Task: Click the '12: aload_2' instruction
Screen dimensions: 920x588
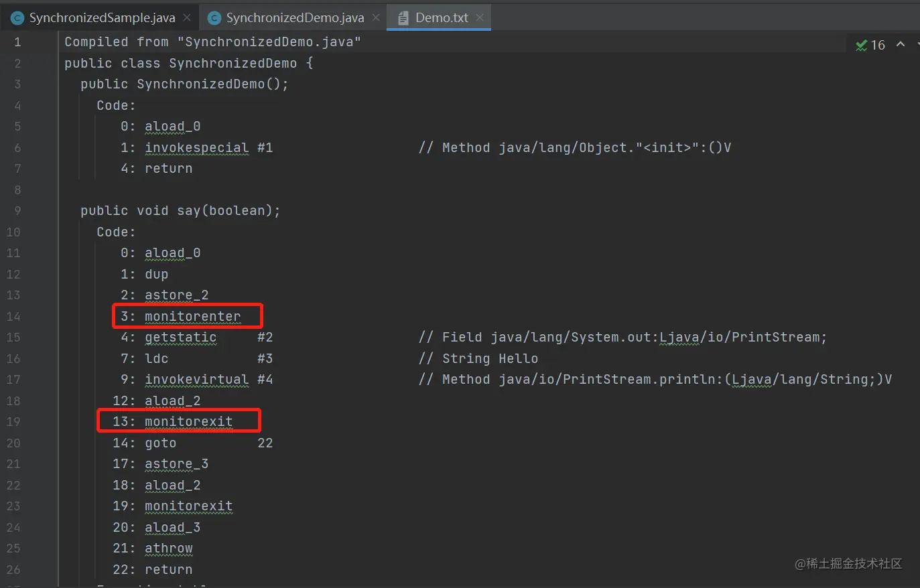Action: [156, 401]
